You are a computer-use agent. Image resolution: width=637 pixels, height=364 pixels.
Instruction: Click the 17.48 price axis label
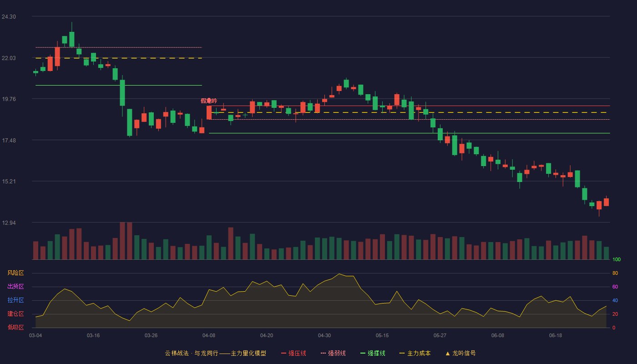tap(9, 141)
